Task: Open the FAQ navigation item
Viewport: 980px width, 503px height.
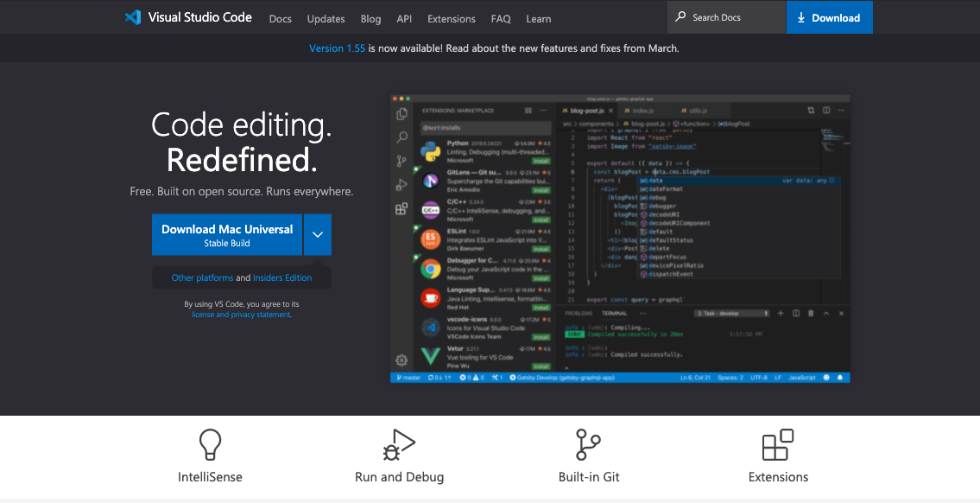Action: (x=501, y=19)
